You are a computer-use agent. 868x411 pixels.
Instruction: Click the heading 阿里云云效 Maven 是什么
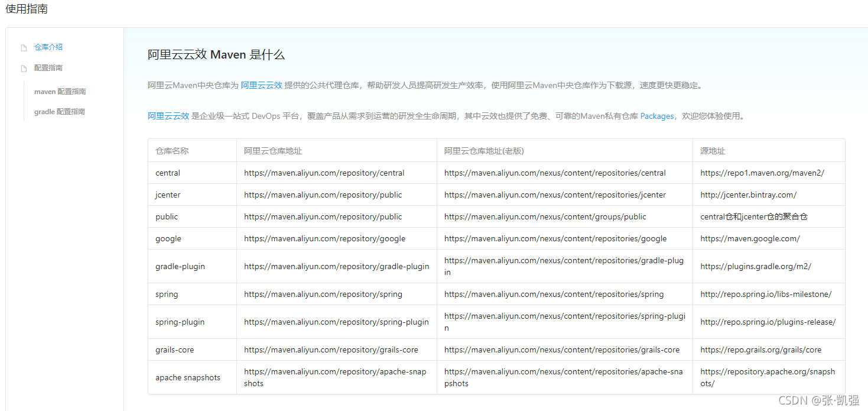[x=216, y=55]
